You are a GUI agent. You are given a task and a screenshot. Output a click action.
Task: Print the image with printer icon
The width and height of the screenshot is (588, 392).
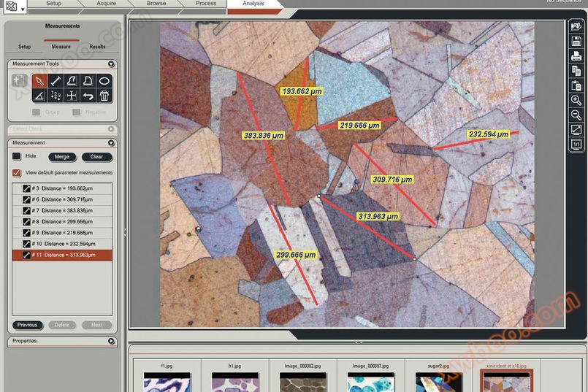click(576, 55)
